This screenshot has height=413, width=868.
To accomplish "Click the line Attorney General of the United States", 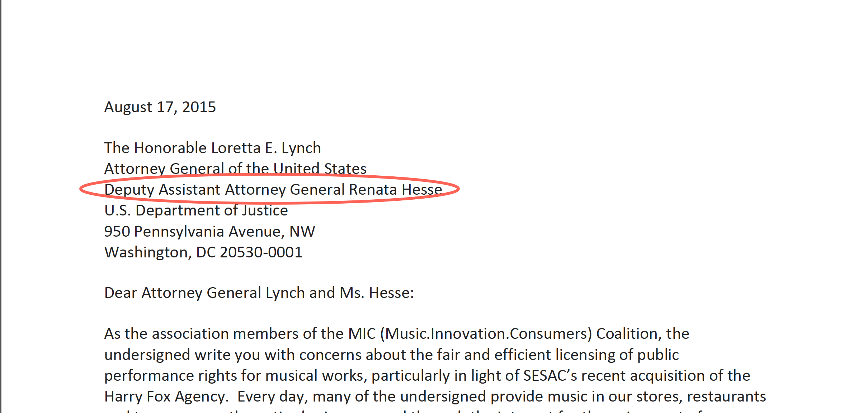I will 235,168.
